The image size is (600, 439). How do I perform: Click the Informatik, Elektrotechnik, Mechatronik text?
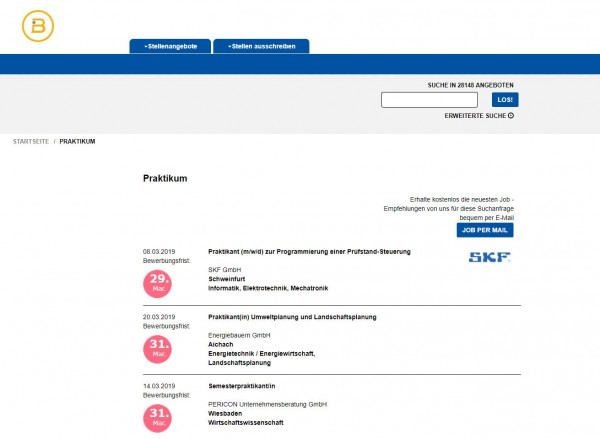(268, 288)
